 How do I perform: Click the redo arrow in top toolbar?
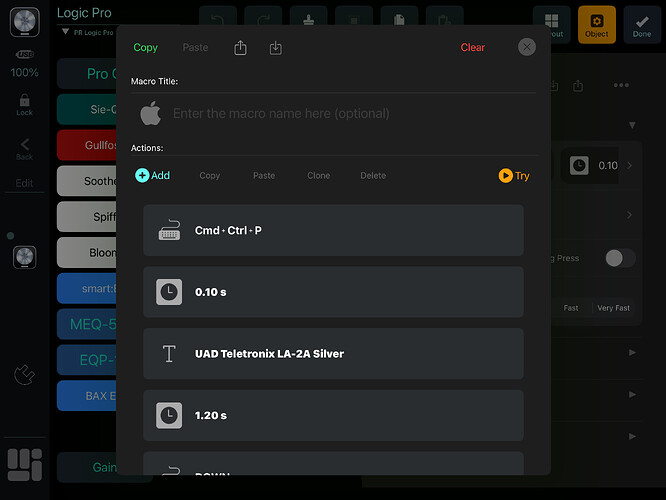tap(263, 19)
